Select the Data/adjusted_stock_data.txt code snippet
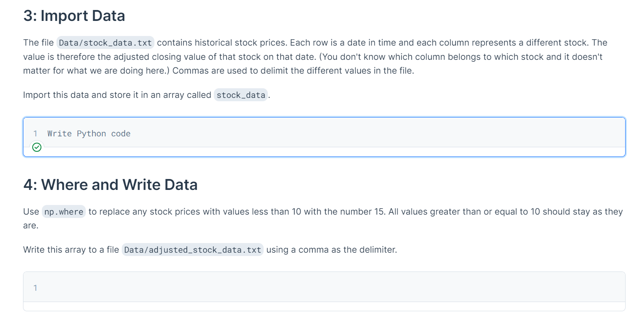The image size is (644, 315). (x=192, y=250)
